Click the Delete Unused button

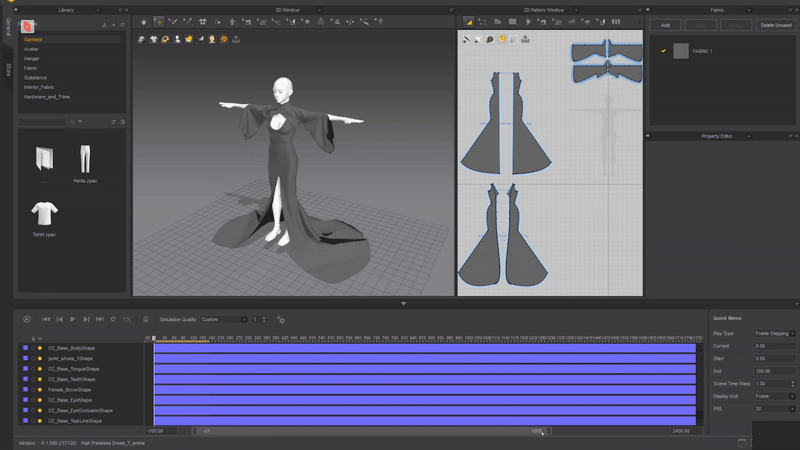[x=774, y=25]
